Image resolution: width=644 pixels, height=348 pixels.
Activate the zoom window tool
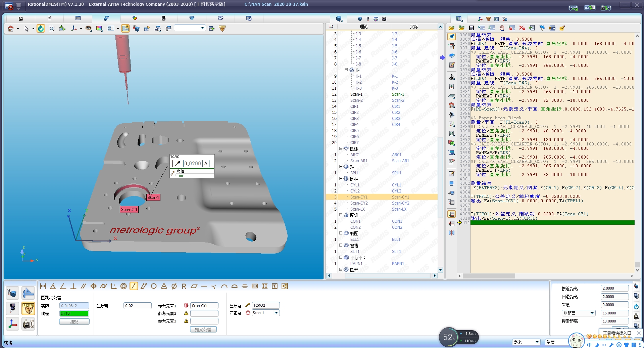(x=52, y=29)
